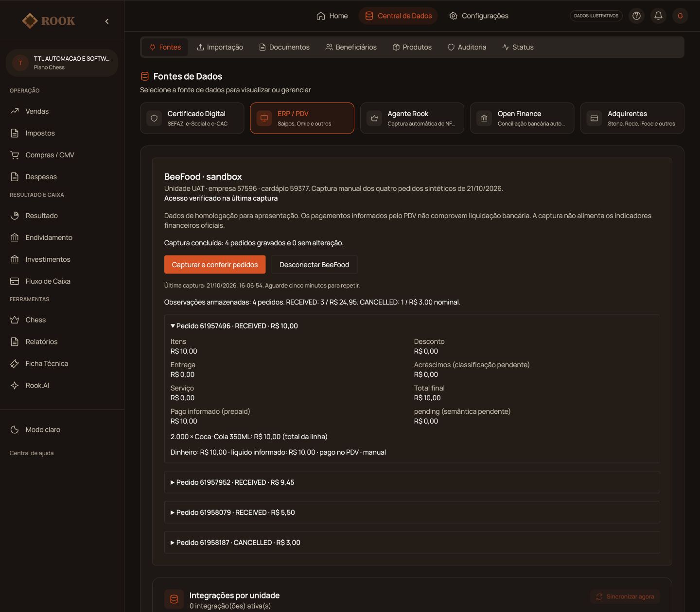Open the notifications bell

click(658, 16)
